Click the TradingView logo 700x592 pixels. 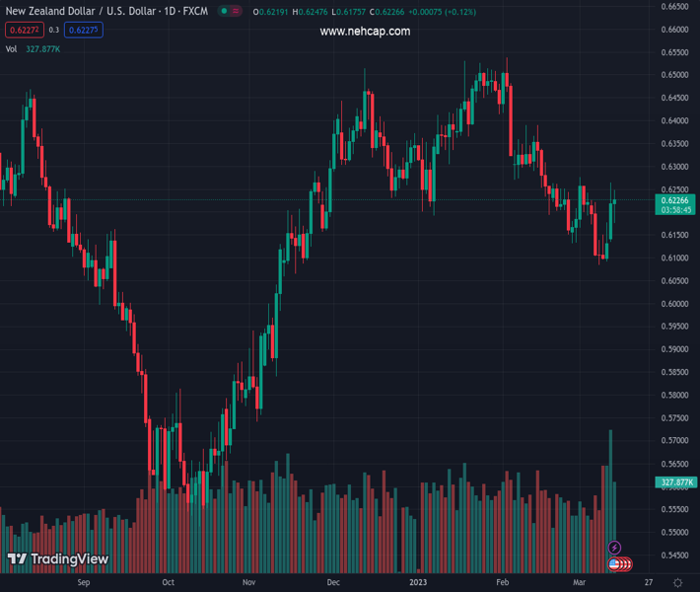57,559
